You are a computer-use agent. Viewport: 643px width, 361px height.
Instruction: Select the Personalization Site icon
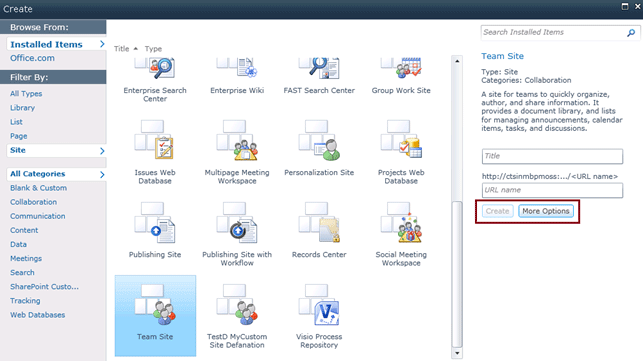pos(319,140)
